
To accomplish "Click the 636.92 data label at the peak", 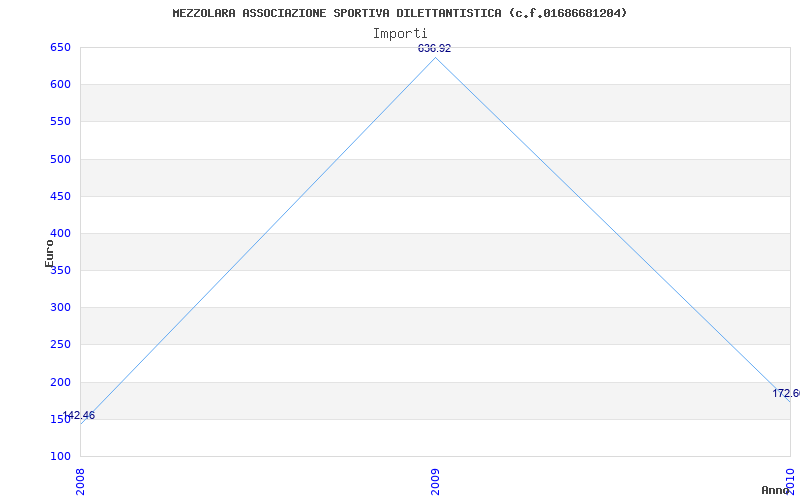I will tap(434, 48).
